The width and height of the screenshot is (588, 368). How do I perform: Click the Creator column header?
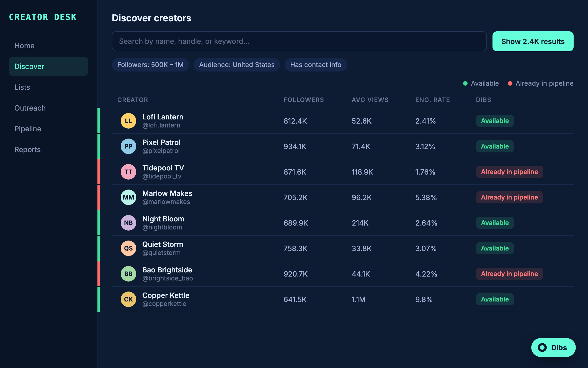pyautogui.click(x=133, y=100)
